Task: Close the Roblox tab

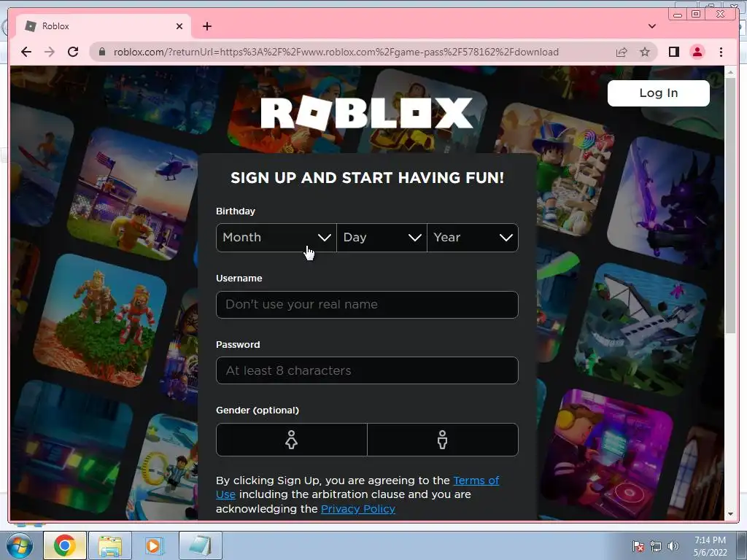Action: pyautogui.click(x=179, y=26)
